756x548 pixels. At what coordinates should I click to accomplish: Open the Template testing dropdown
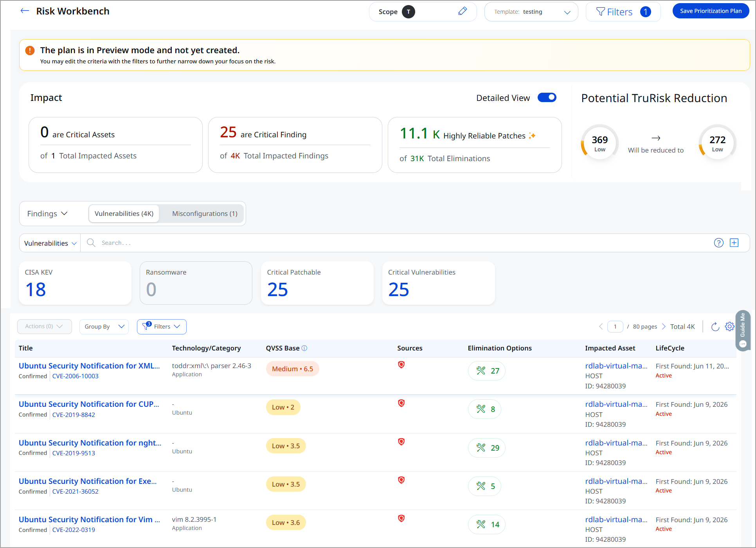(x=531, y=12)
